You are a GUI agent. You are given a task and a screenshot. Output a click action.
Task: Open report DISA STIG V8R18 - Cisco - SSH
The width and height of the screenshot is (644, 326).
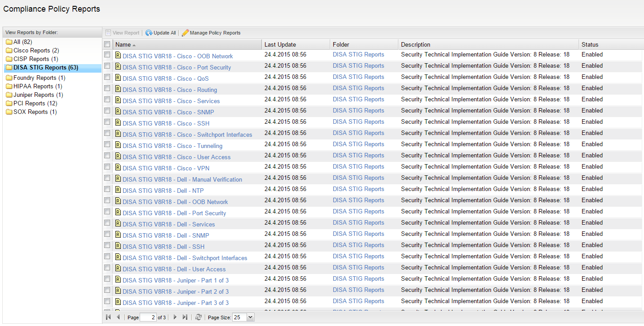click(166, 123)
